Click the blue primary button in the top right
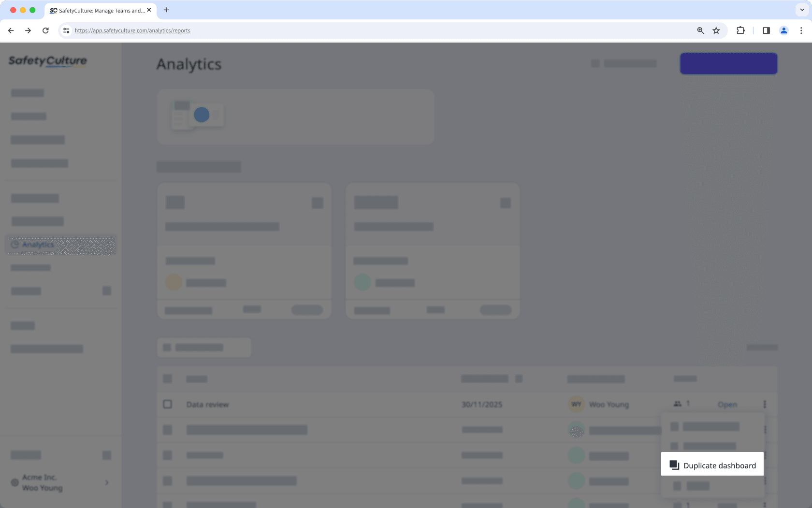 click(x=728, y=63)
